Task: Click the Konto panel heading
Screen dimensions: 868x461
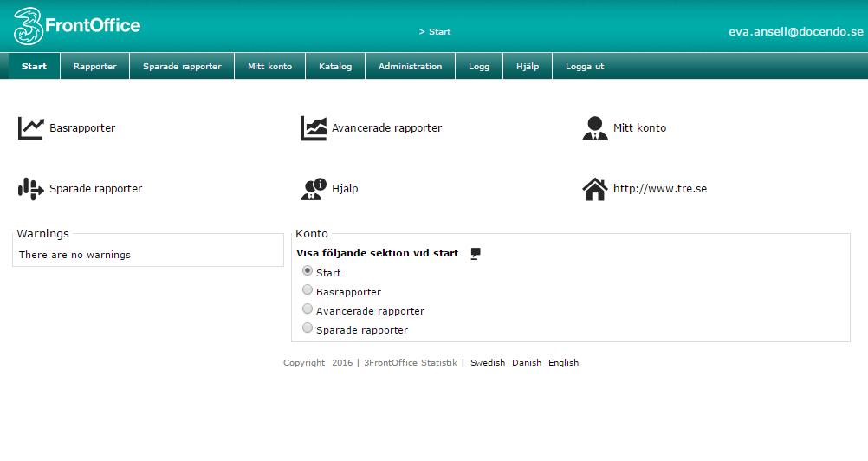Action: point(312,234)
